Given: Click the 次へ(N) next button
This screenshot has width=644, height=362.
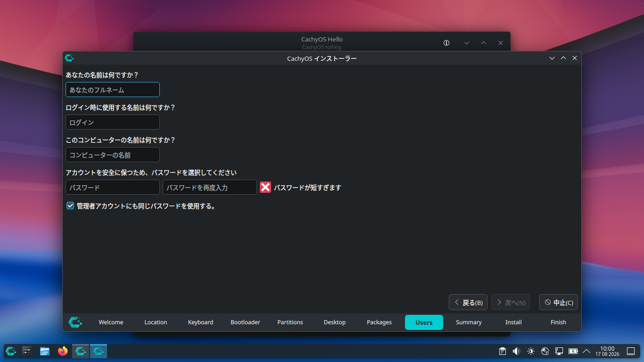Looking at the screenshot, I should 511,303.
